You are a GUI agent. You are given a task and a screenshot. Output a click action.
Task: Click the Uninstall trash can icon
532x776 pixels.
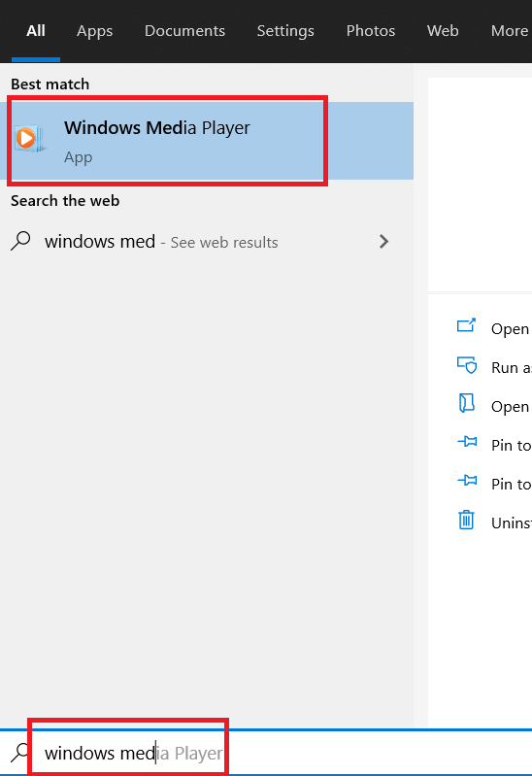click(466, 520)
